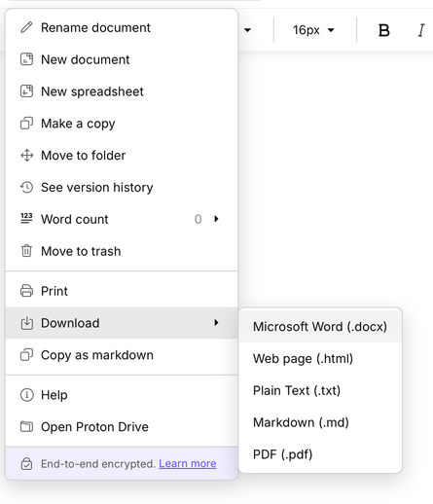Click the Help info circle icon
Screen dimensions: 433x504
(26, 395)
